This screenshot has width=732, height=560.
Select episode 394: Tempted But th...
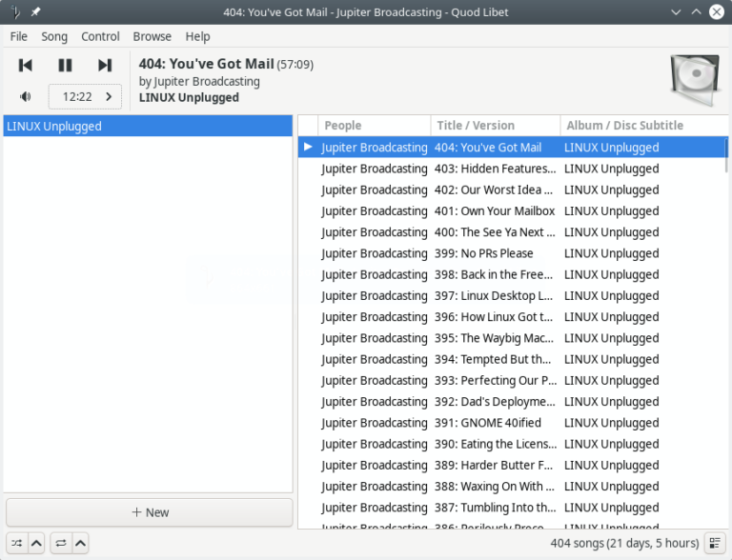(511, 359)
